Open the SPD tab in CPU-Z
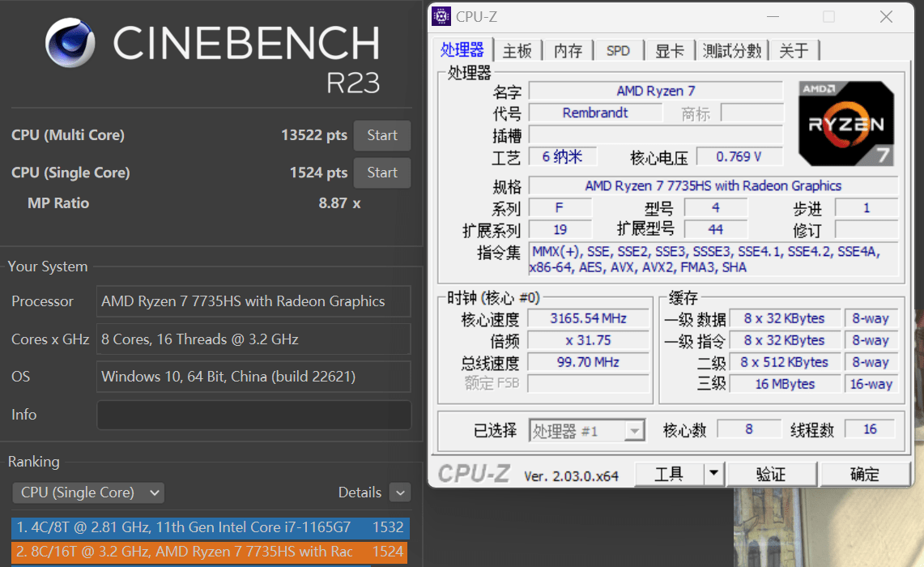 618,51
